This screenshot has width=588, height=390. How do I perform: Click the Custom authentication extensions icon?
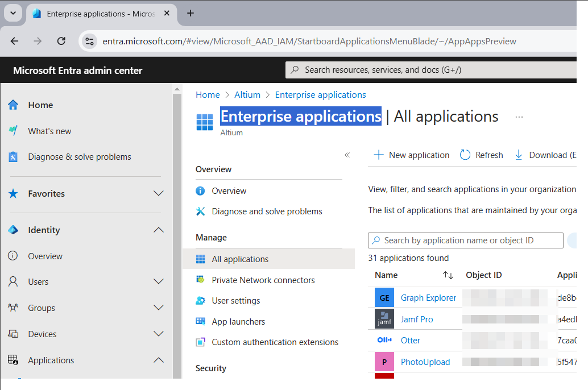pos(200,342)
